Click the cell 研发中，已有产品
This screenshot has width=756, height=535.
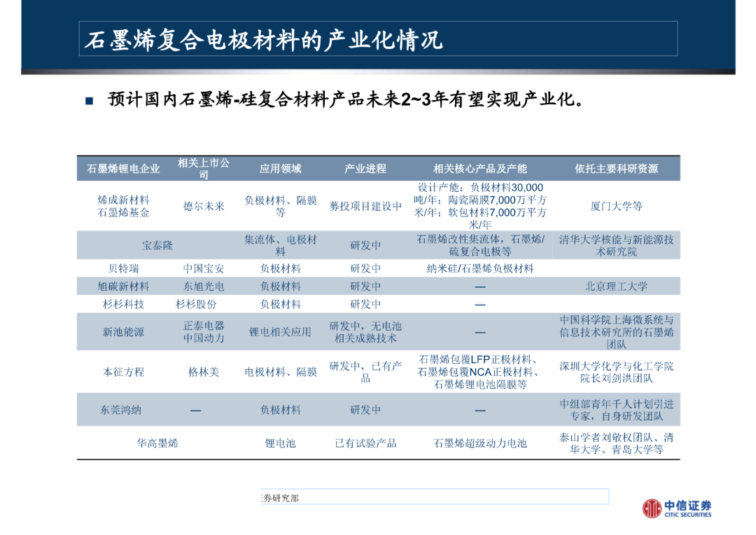pos(365,372)
